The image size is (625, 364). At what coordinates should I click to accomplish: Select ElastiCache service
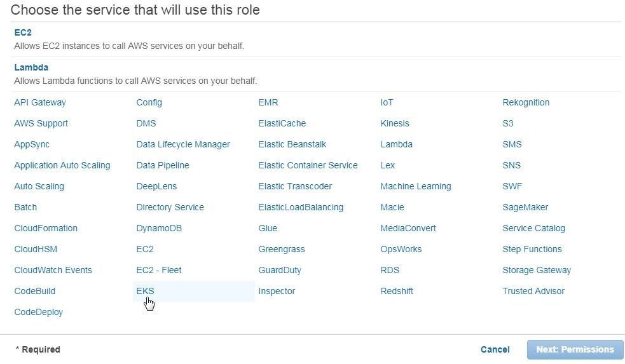[282, 123]
